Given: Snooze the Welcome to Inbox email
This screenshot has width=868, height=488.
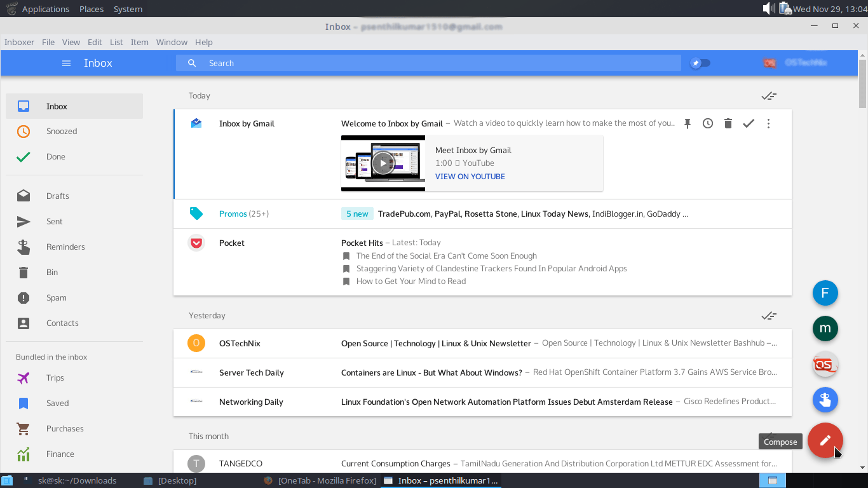Looking at the screenshot, I should click(x=708, y=123).
